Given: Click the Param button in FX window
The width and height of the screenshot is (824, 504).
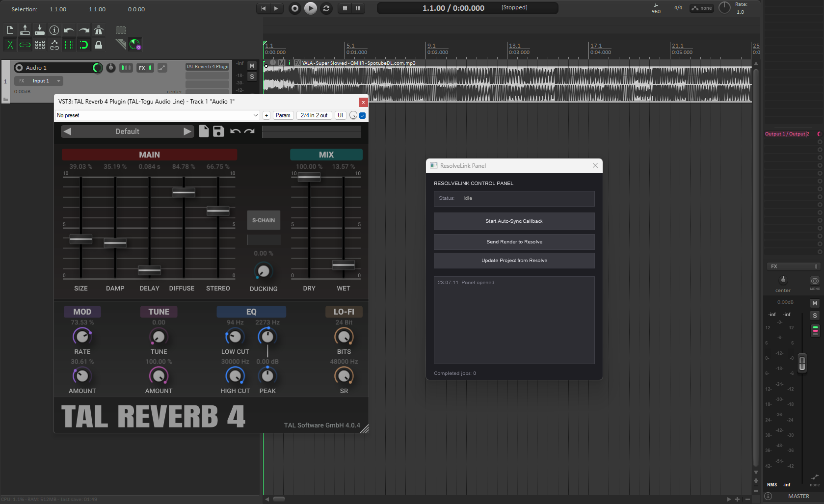Looking at the screenshot, I should [x=283, y=115].
